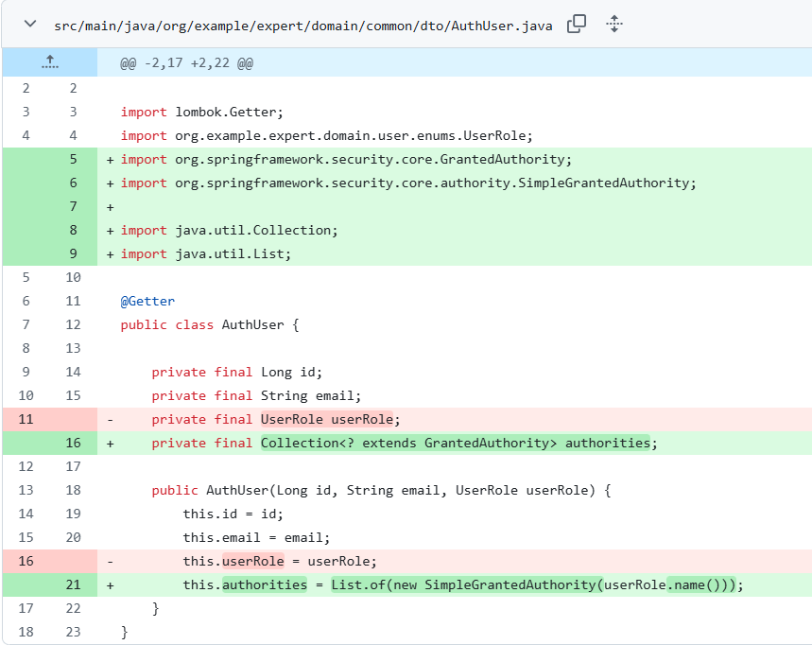Screen dimensions: 812x645
Task: Copy the AuthUser.java file path
Action: (577, 24)
